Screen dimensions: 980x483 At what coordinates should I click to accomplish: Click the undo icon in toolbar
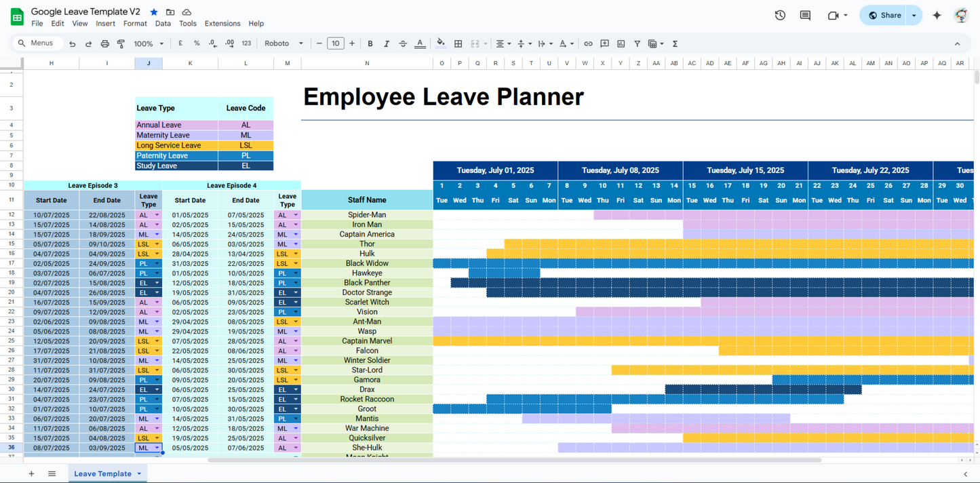(72, 43)
